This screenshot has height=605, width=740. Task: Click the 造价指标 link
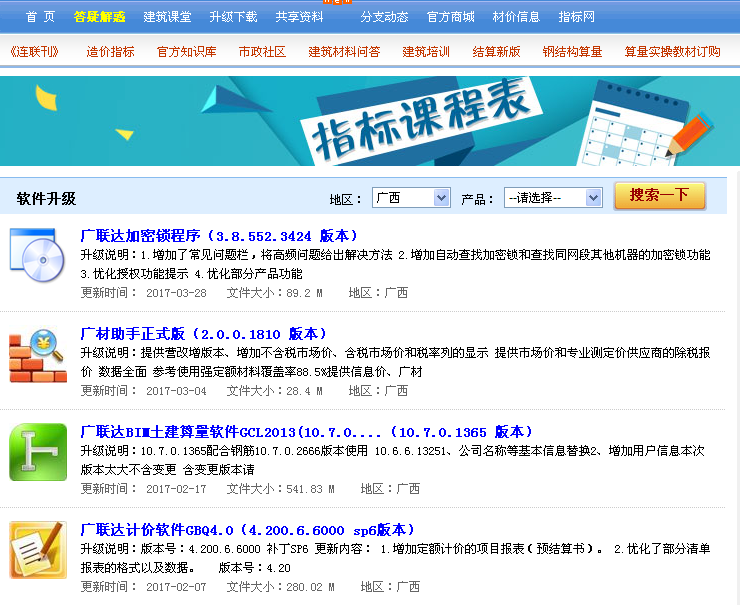tap(110, 51)
